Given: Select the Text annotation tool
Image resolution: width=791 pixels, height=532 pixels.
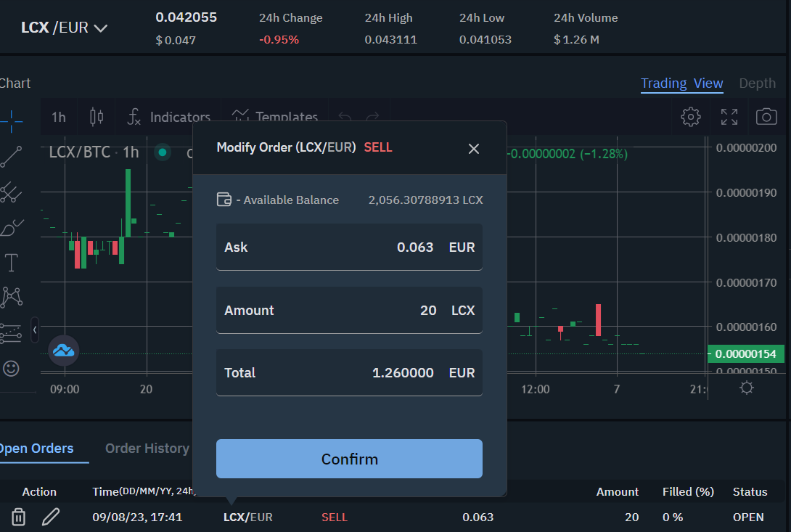Looking at the screenshot, I should [x=11, y=261].
